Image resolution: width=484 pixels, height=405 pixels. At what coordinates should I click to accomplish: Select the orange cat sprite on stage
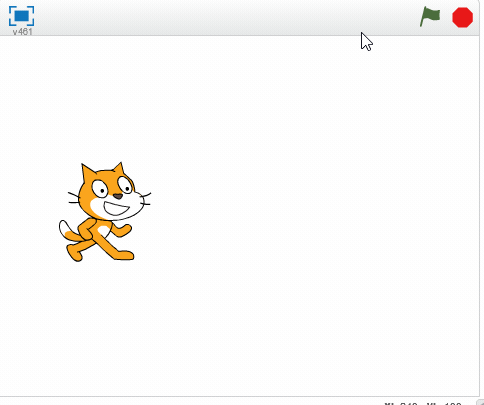(x=105, y=212)
